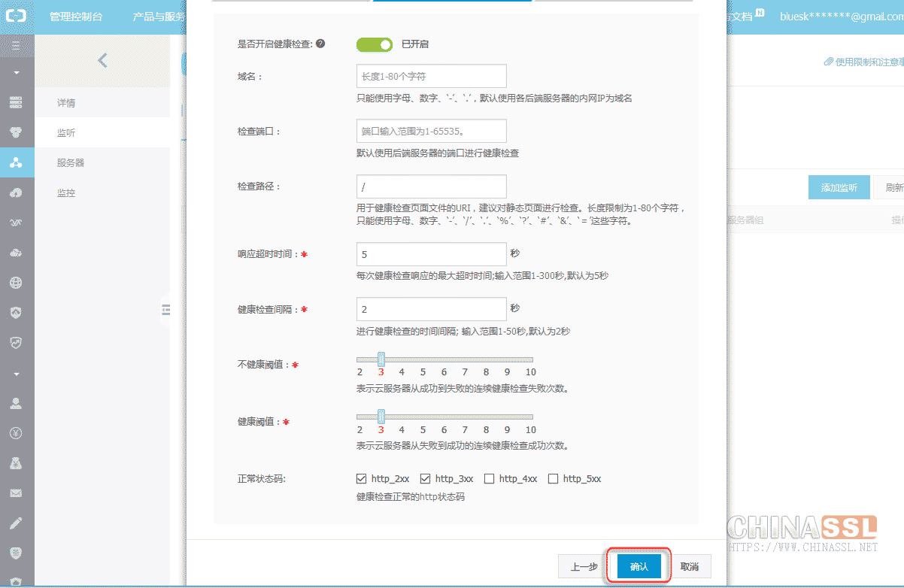904x588 pixels.
Task: Check the http_5xx status code box
Action: 553,479
